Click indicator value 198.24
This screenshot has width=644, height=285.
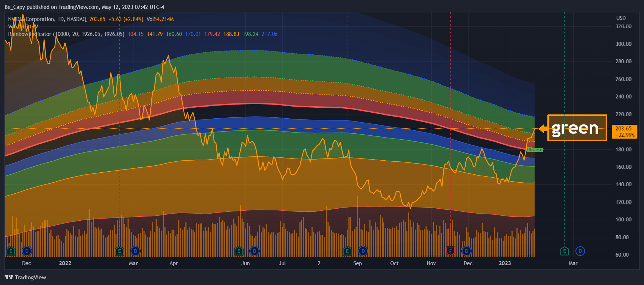coord(250,34)
